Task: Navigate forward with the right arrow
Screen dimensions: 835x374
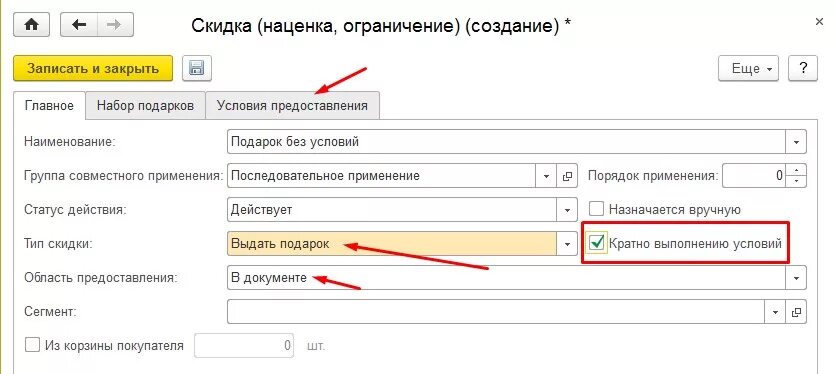Action: (115, 25)
